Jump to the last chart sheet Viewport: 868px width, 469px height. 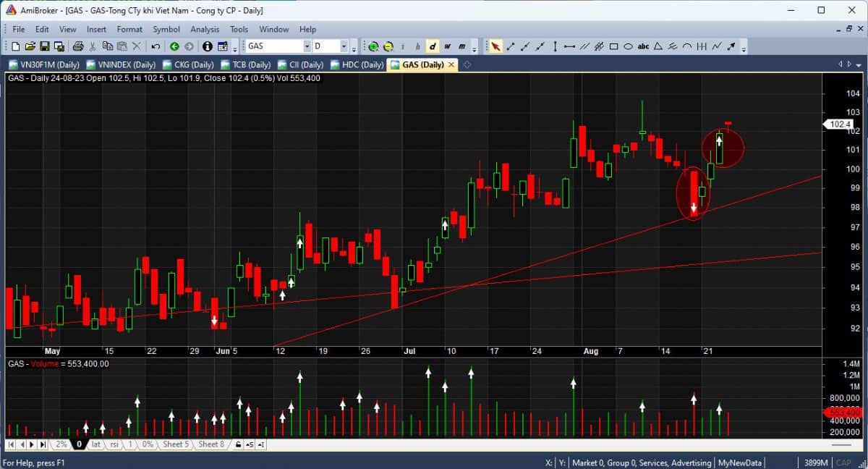(43, 444)
